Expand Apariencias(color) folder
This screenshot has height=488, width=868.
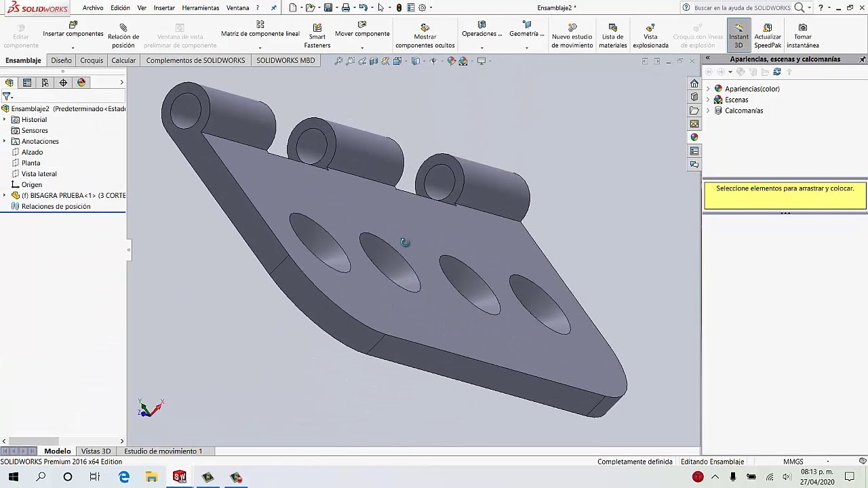pyautogui.click(x=708, y=89)
